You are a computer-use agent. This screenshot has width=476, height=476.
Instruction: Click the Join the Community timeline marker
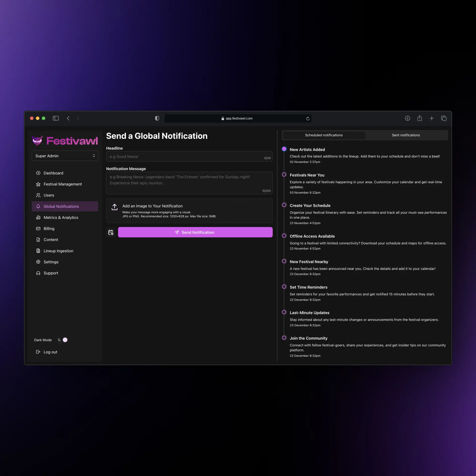[x=284, y=338]
